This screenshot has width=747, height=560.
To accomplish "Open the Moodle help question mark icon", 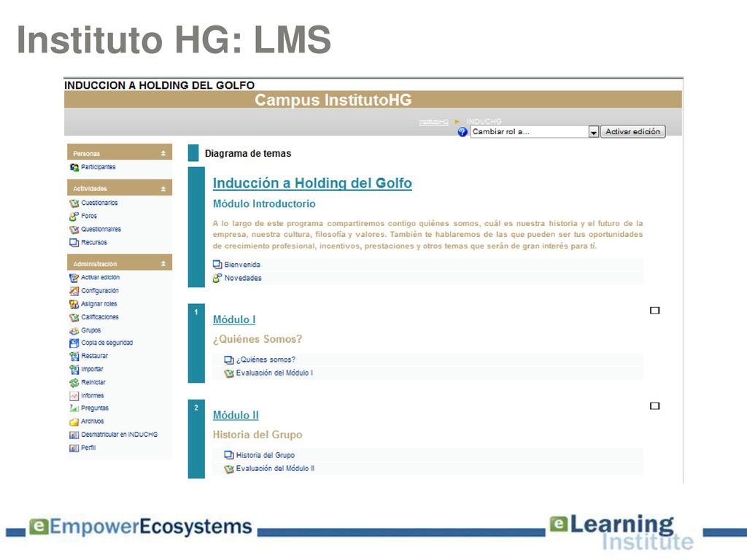I will click(462, 132).
